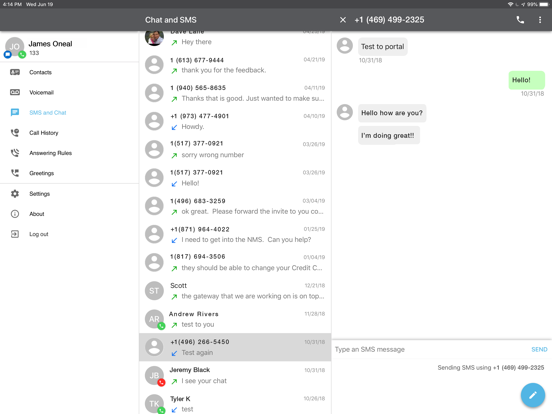This screenshot has height=414, width=552.
Task: Click the SMS chat bubble icon
Action: pos(15,113)
